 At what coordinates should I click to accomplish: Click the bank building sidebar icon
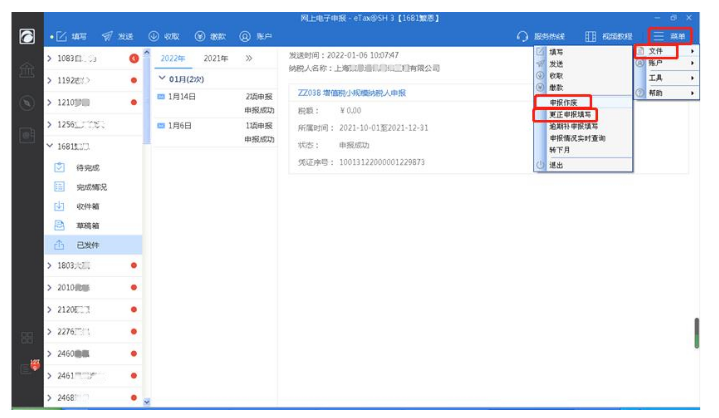point(27,70)
